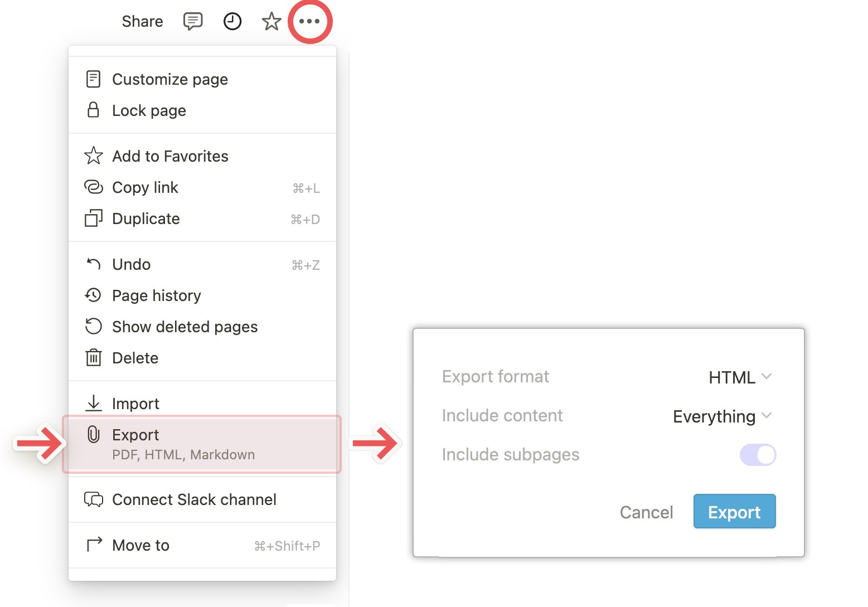This screenshot has width=868, height=607.
Task: Choose Import menu entry
Action: [202, 403]
